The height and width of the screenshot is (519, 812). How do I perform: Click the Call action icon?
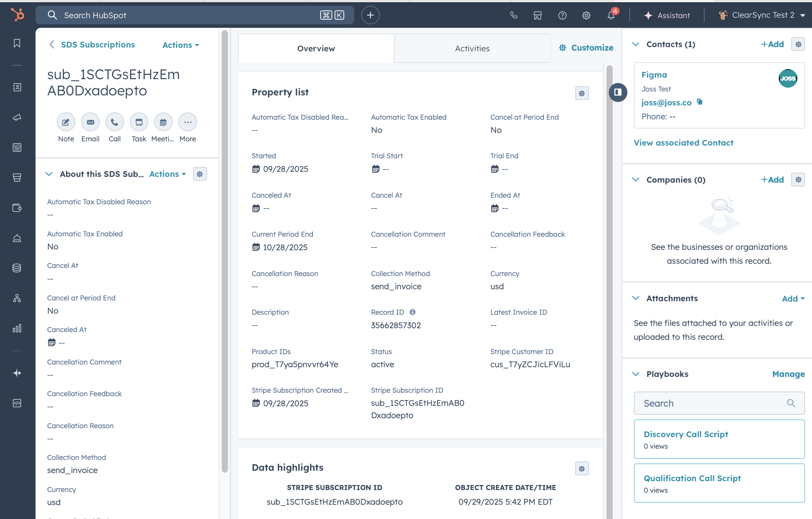(115, 122)
